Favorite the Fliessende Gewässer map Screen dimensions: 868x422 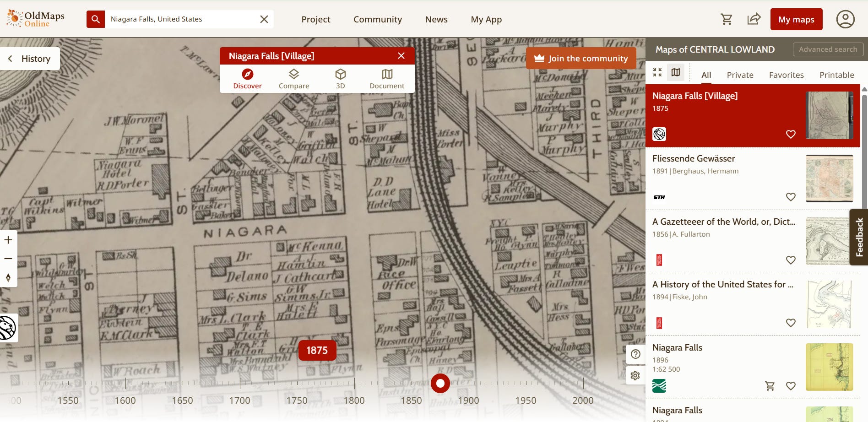pos(791,197)
